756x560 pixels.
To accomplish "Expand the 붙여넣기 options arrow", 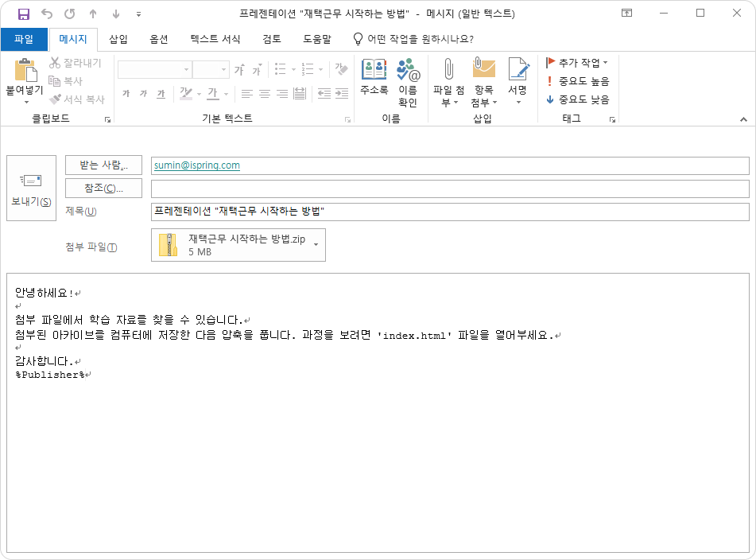I will point(26,102).
